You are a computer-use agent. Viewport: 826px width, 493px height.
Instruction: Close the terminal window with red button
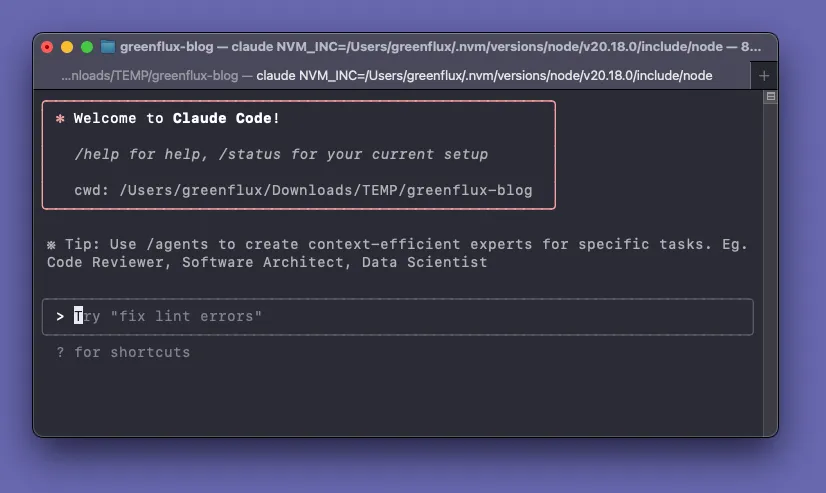(x=47, y=47)
